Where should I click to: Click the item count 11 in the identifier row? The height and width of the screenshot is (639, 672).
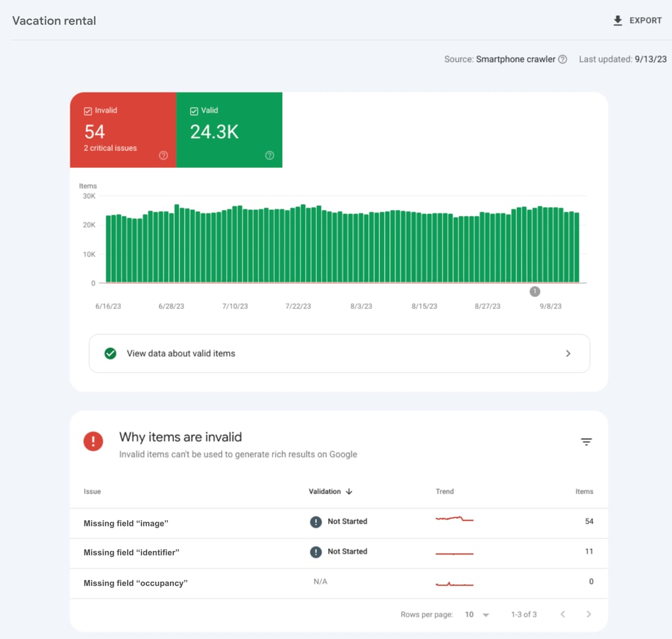point(589,552)
